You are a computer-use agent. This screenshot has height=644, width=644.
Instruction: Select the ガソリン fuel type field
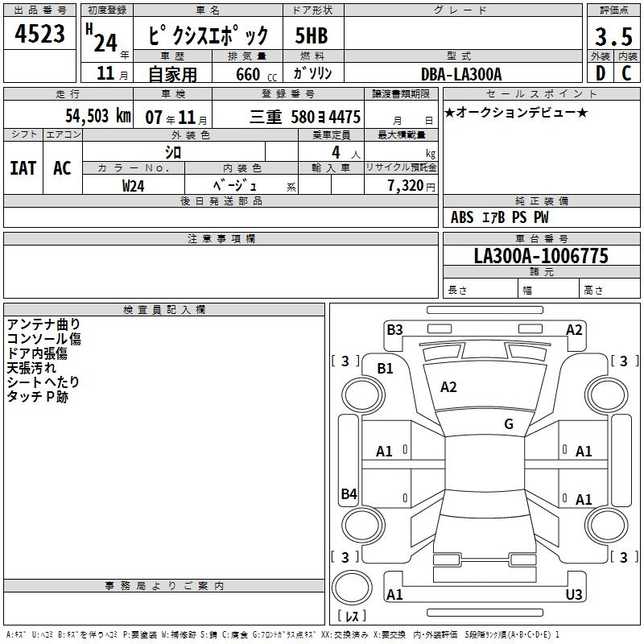pyautogui.click(x=312, y=73)
